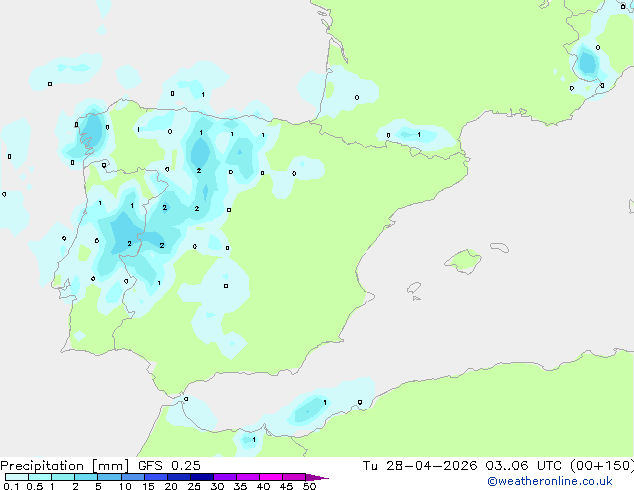The width and height of the screenshot is (634, 490).
Task: Choose the 20–25 mm dark blue swatch
Action: tap(178, 477)
